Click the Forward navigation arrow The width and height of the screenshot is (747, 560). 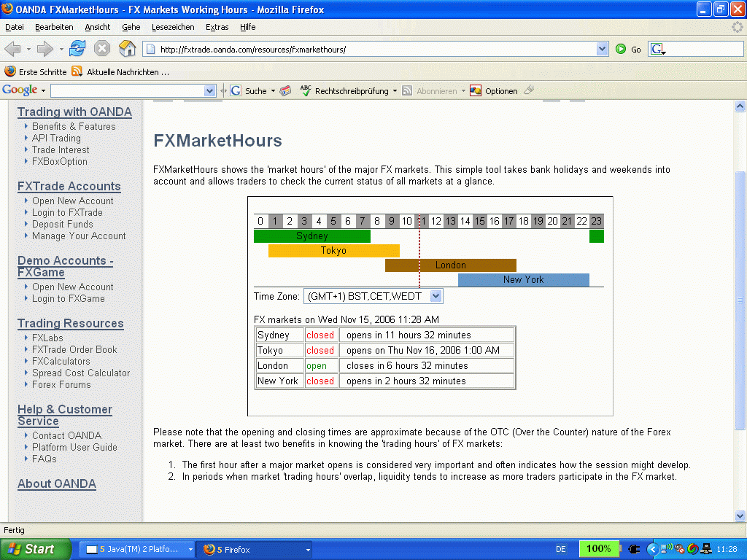44,49
